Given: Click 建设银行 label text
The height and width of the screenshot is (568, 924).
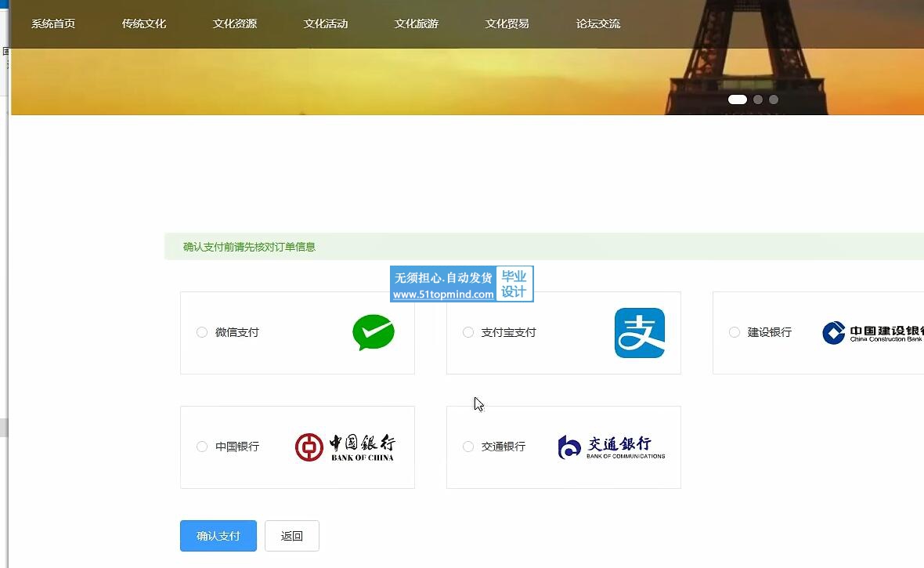Looking at the screenshot, I should point(769,332).
